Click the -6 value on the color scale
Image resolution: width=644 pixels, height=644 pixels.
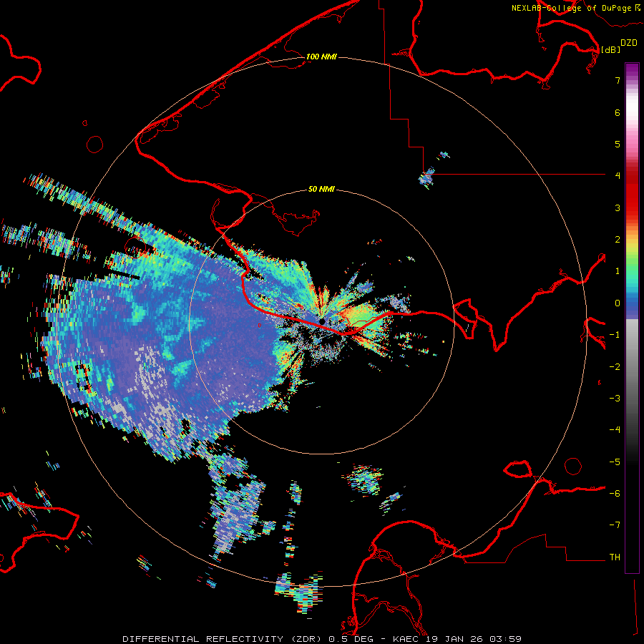615,494
